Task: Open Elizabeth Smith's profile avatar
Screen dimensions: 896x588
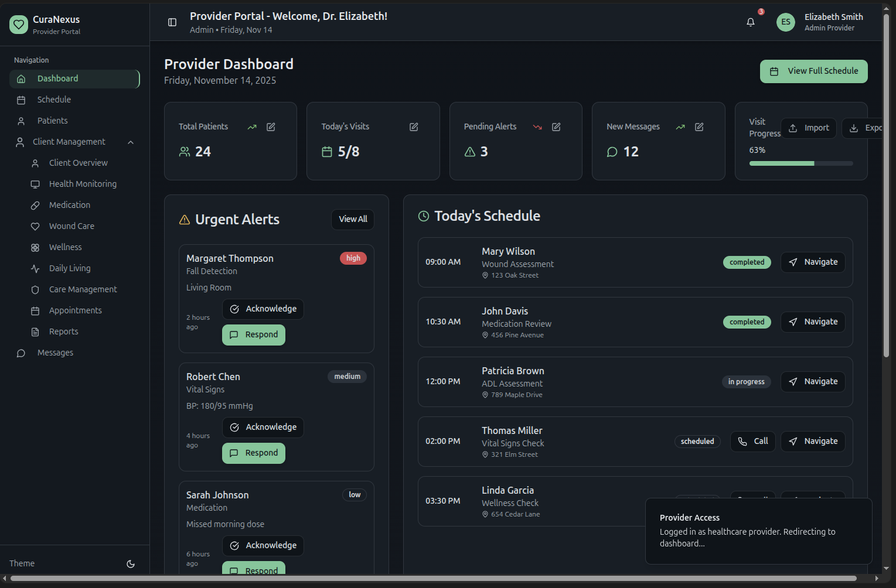Action: [785, 22]
